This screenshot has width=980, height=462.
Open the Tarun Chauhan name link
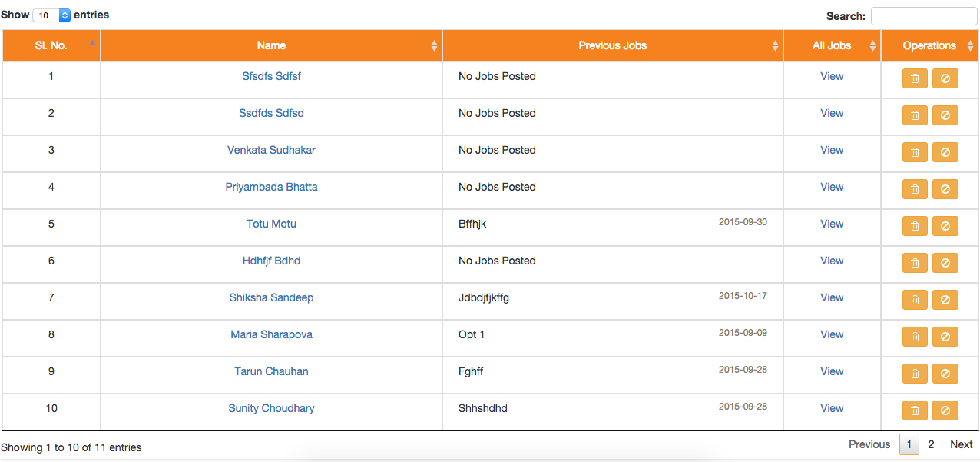pyautogui.click(x=271, y=371)
